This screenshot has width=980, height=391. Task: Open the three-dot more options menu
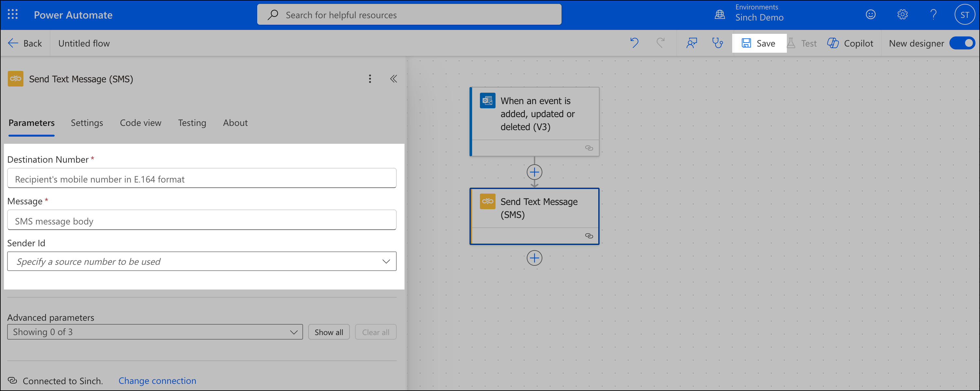coord(370,79)
